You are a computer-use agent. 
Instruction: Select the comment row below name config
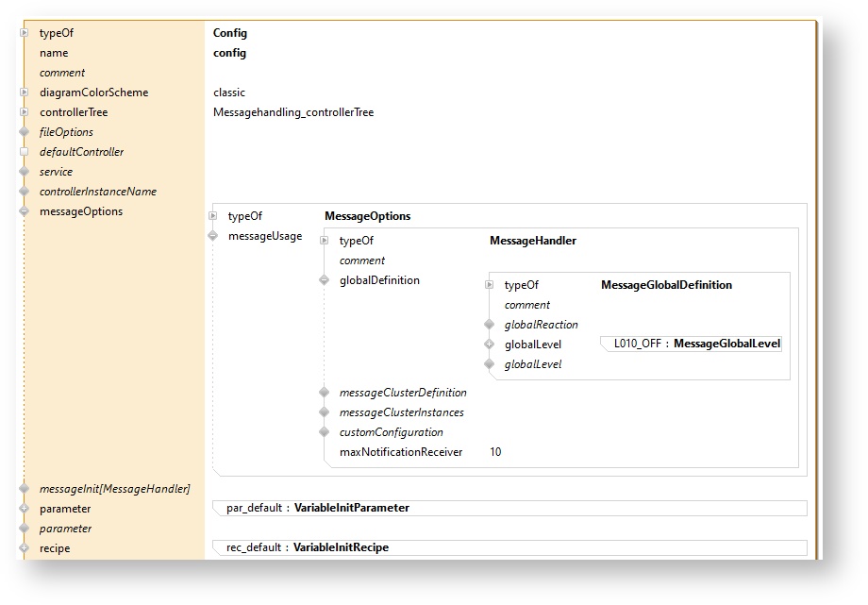tap(62, 73)
